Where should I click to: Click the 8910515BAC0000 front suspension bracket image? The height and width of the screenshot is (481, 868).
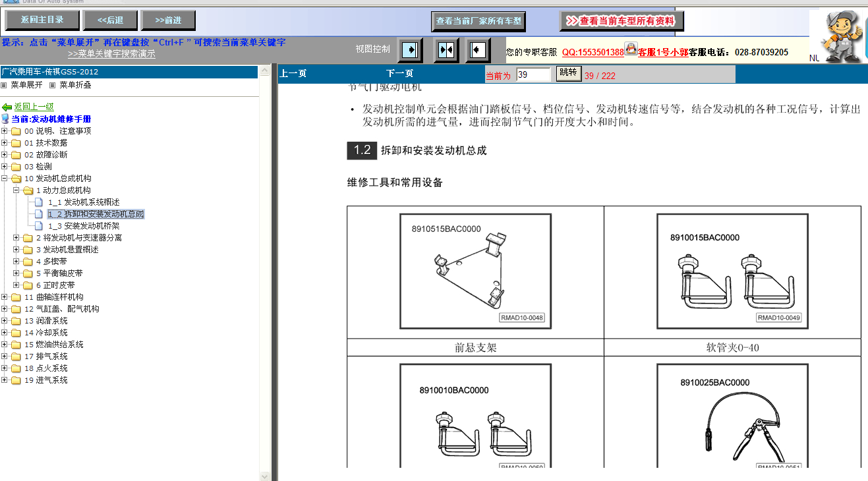click(475, 271)
